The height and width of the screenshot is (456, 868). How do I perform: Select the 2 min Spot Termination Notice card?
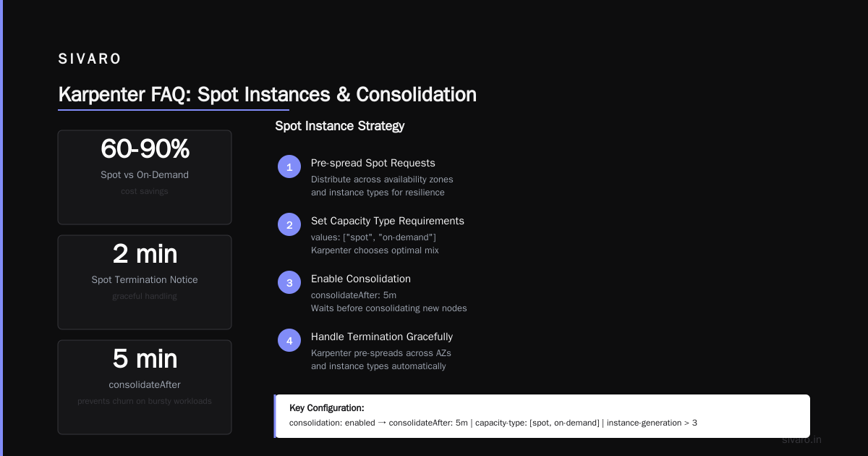tap(145, 282)
